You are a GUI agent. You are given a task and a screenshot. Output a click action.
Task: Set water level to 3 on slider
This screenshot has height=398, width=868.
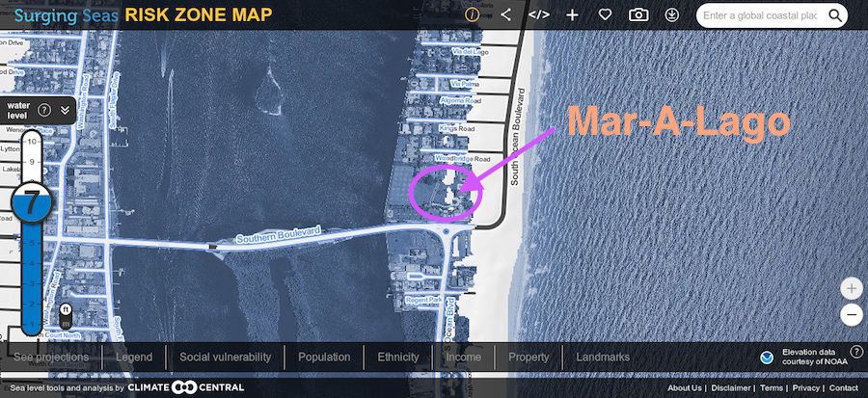point(32,283)
